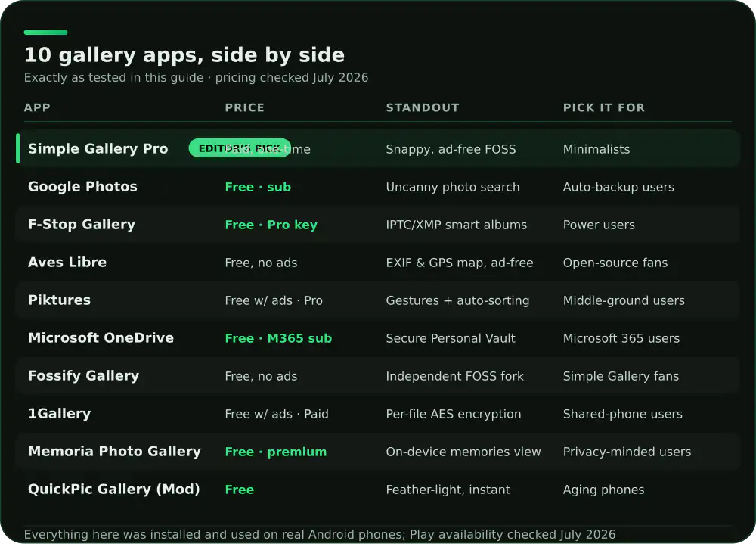The height and width of the screenshot is (544, 756).
Task: Select the Microsoft OneDrive app name
Action: [x=101, y=338]
